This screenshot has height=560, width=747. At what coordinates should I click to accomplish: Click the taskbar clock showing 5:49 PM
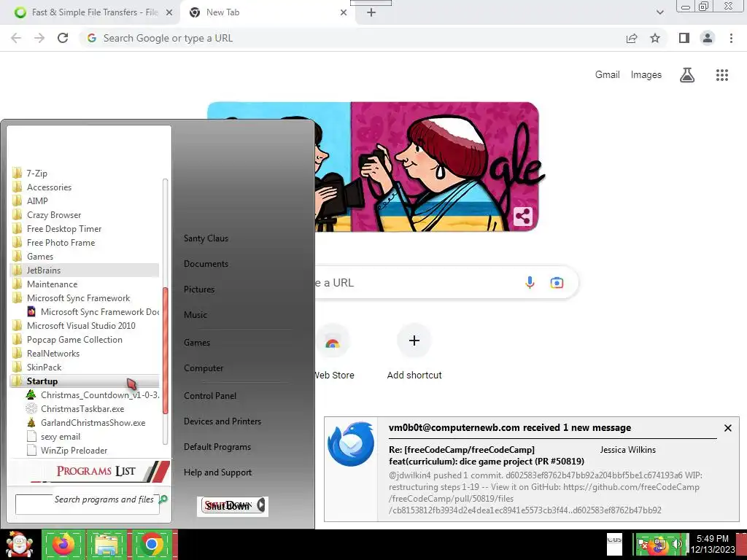tap(713, 544)
